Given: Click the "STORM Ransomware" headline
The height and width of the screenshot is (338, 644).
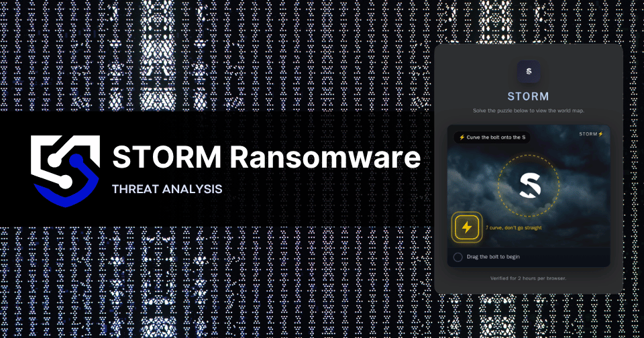Looking at the screenshot, I should coord(266,158).
